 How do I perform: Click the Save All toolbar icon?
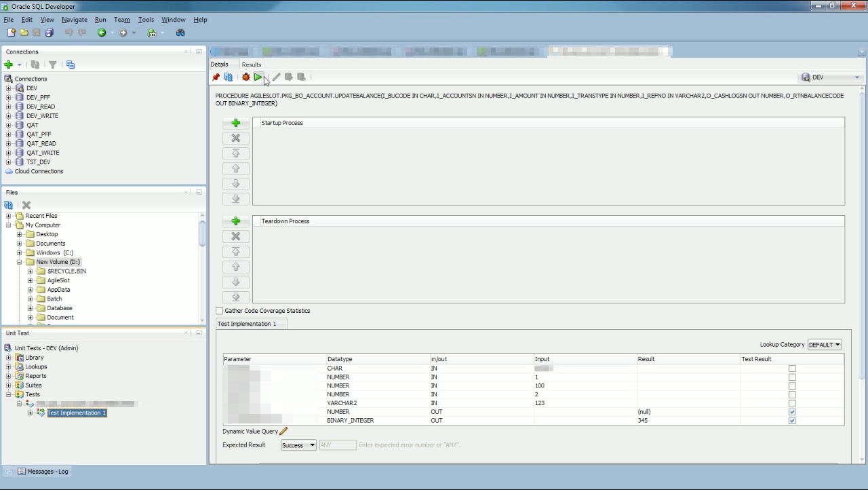[49, 33]
